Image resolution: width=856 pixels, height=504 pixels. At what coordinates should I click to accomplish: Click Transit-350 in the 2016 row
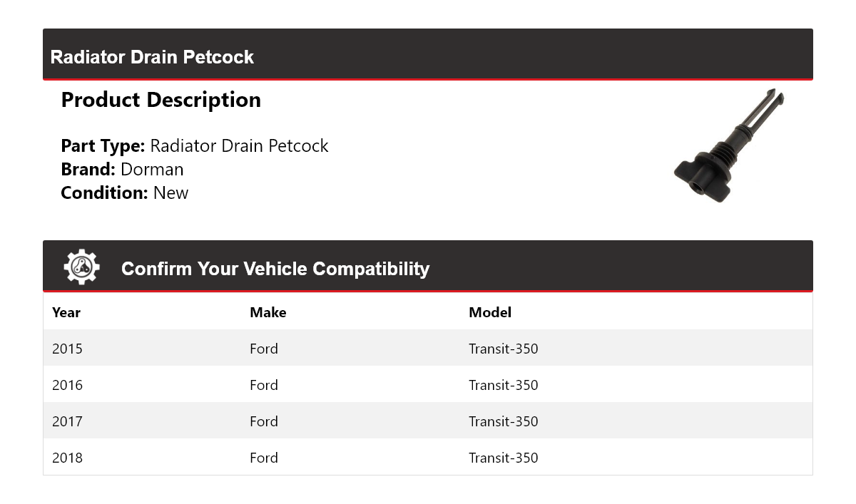tap(504, 385)
